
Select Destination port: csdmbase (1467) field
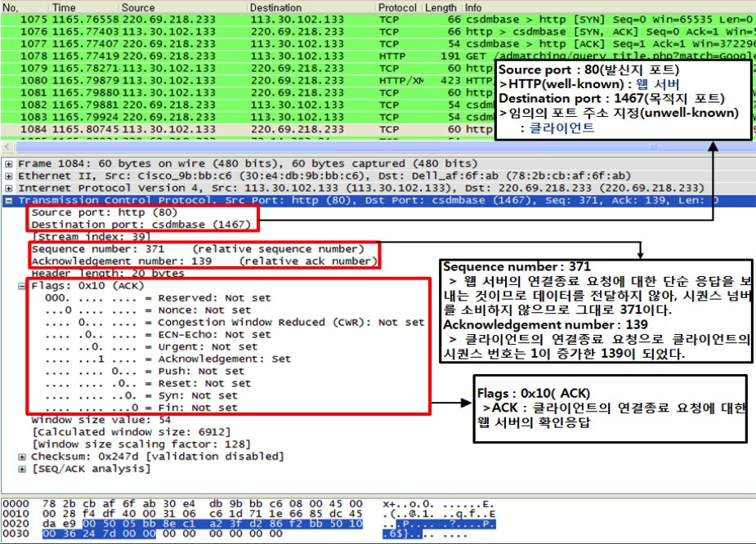point(141,225)
